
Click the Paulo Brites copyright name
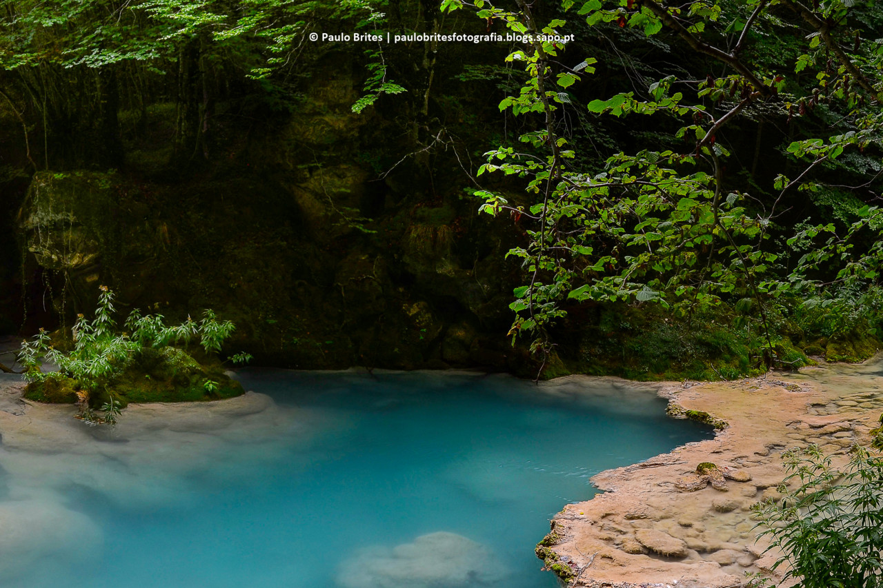pos(352,37)
